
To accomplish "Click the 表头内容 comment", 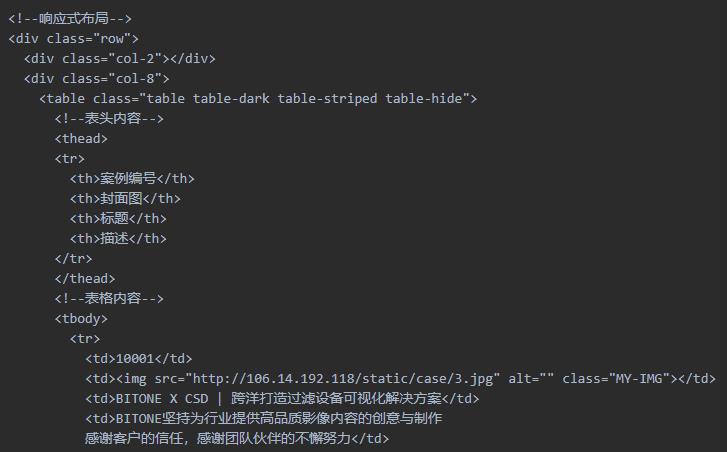I will pyautogui.click(x=109, y=118).
